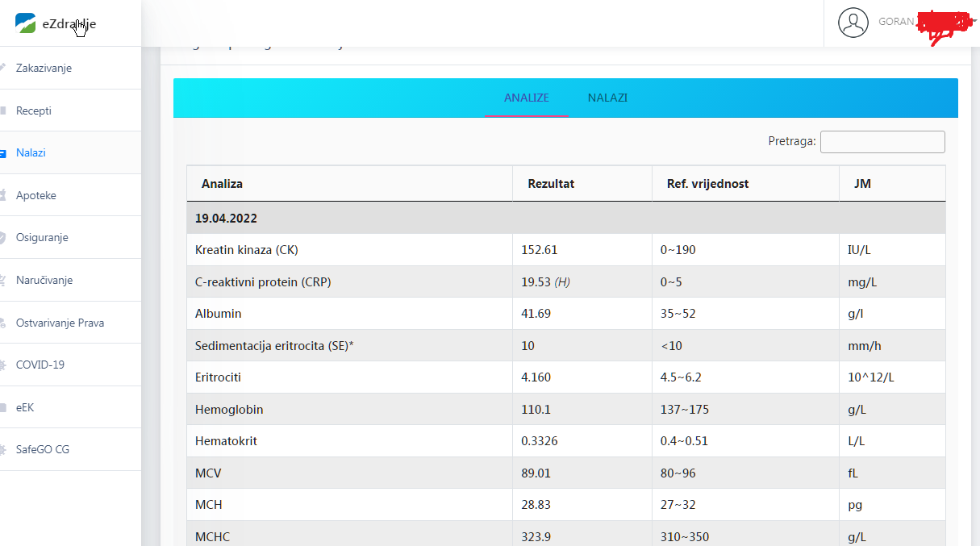The width and height of the screenshot is (980, 546).
Task: Go to Osiguranje in the sidebar
Action: (42, 238)
